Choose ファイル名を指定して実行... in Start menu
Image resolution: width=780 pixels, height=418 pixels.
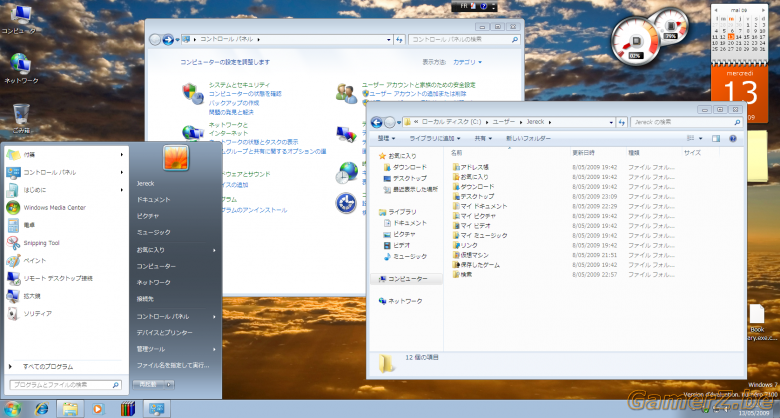tap(173, 365)
